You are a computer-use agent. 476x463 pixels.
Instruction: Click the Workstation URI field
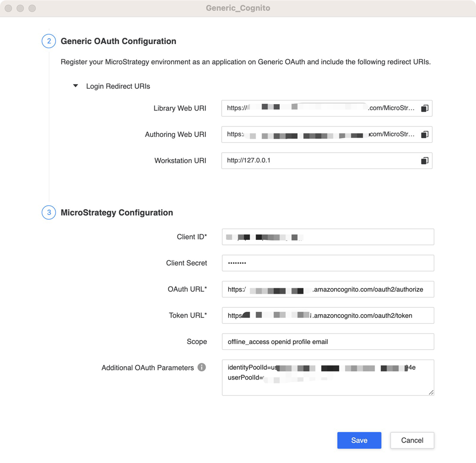coord(320,161)
